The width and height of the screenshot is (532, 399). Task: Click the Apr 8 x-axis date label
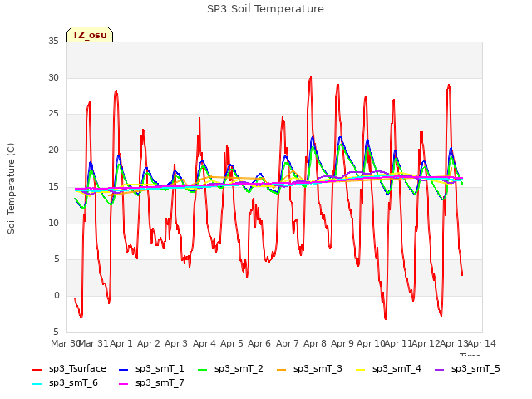315,343
